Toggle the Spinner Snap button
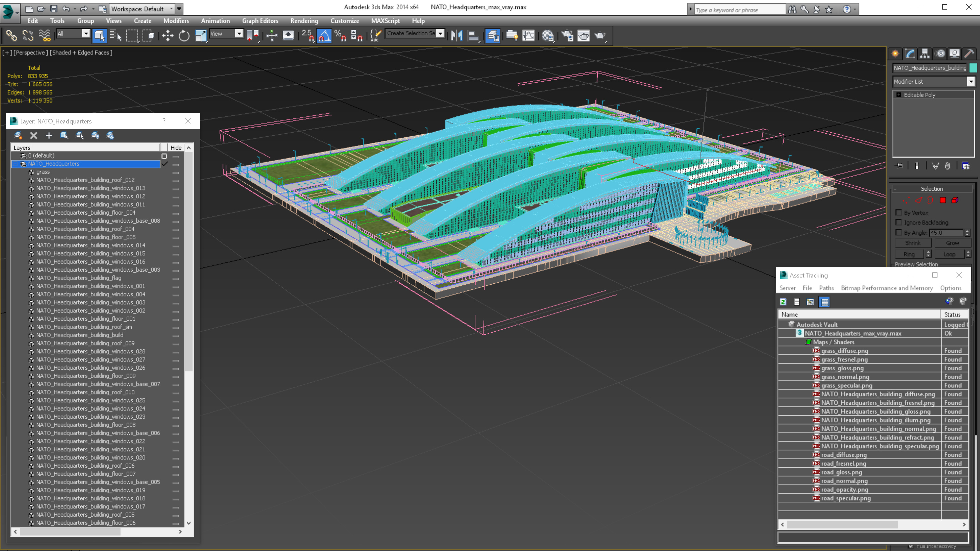The height and width of the screenshot is (551, 980). [357, 35]
